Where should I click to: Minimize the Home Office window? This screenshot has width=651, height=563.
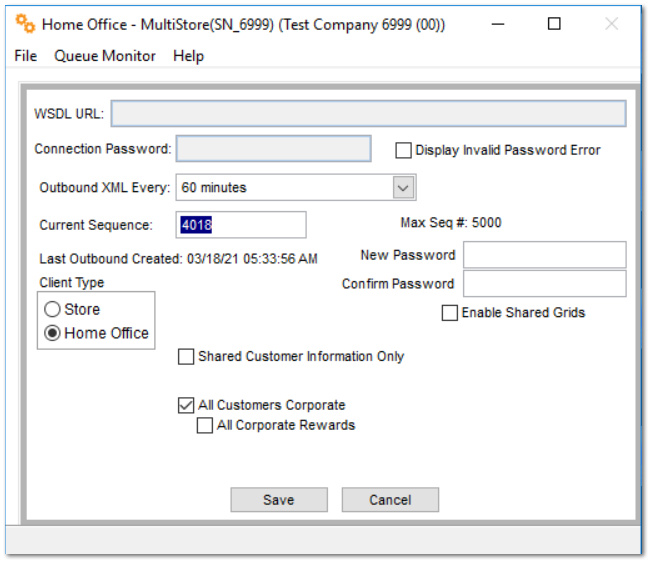tap(498, 24)
